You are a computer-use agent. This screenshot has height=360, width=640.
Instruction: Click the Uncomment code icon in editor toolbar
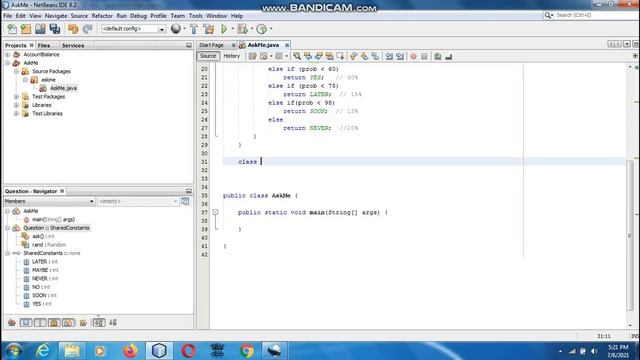tap(449, 56)
